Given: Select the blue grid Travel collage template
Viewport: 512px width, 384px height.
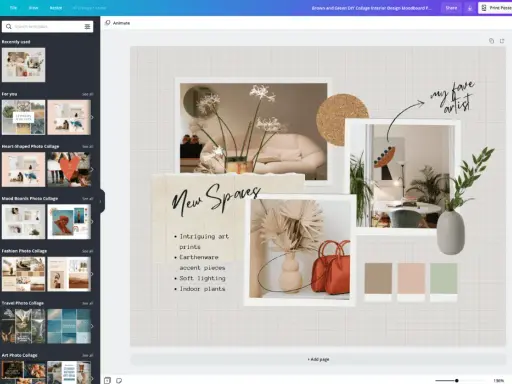Looking at the screenshot, I should click(x=69, y=326).
